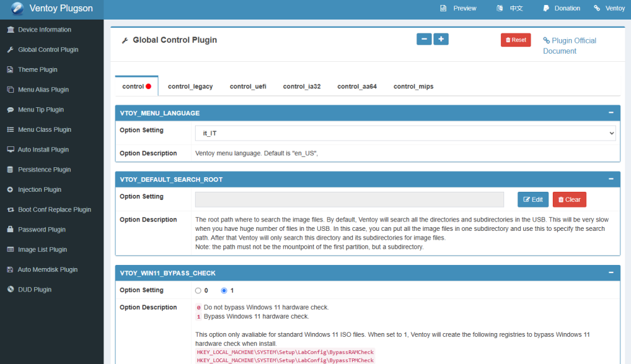Click the chain icon before Plugin Official Document
This screenshot has height=364, width=631.
pyautogui.click(x=546, y=40)
